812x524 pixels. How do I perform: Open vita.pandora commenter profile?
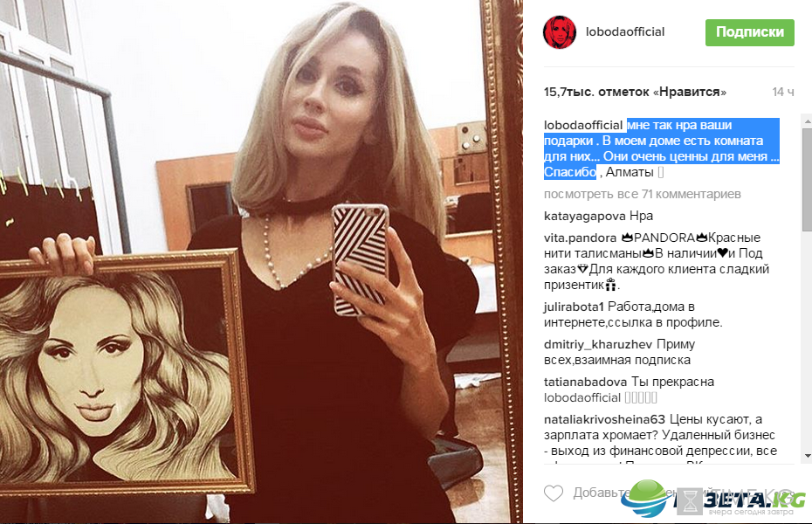pos(580,238)
